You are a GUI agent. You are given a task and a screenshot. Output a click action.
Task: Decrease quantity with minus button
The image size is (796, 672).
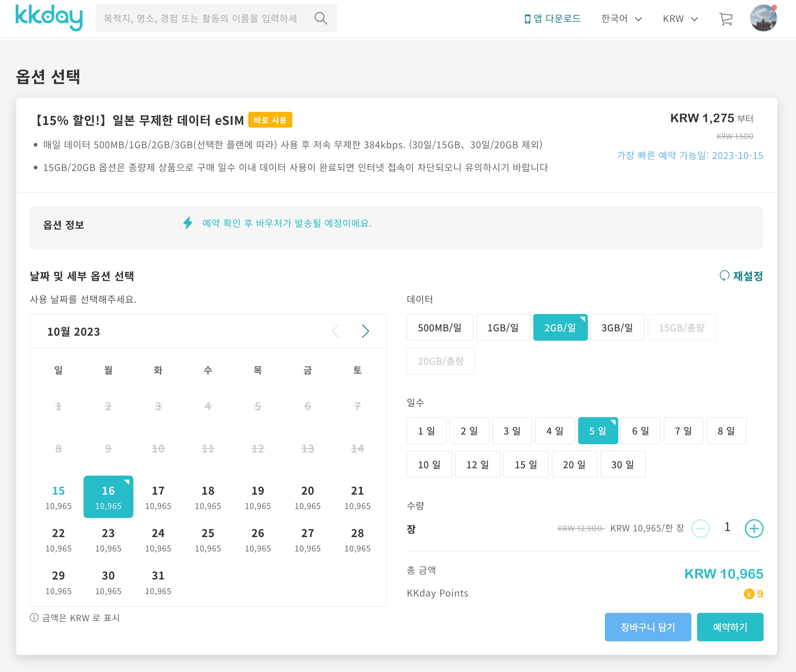point(700,528)
